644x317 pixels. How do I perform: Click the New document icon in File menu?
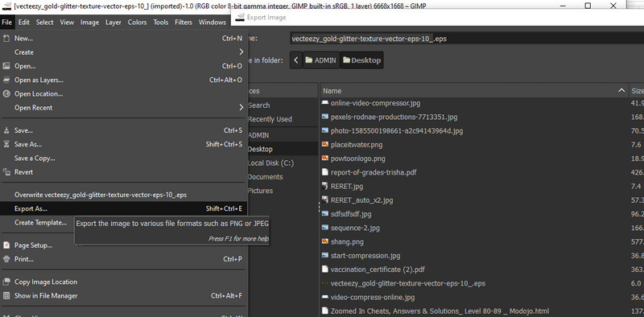pos(6,38)
